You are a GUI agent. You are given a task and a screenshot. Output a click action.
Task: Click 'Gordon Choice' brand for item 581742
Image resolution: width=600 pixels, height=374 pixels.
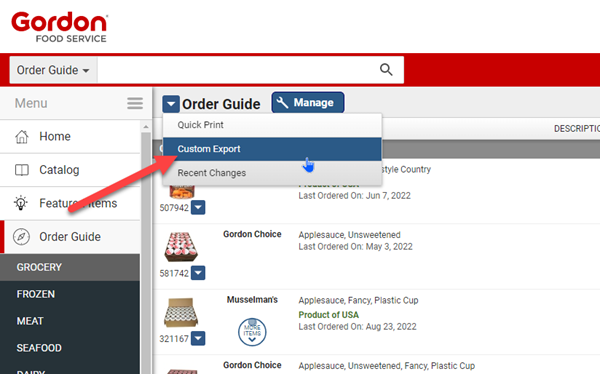pyautogui.click(x=252, y=234)
